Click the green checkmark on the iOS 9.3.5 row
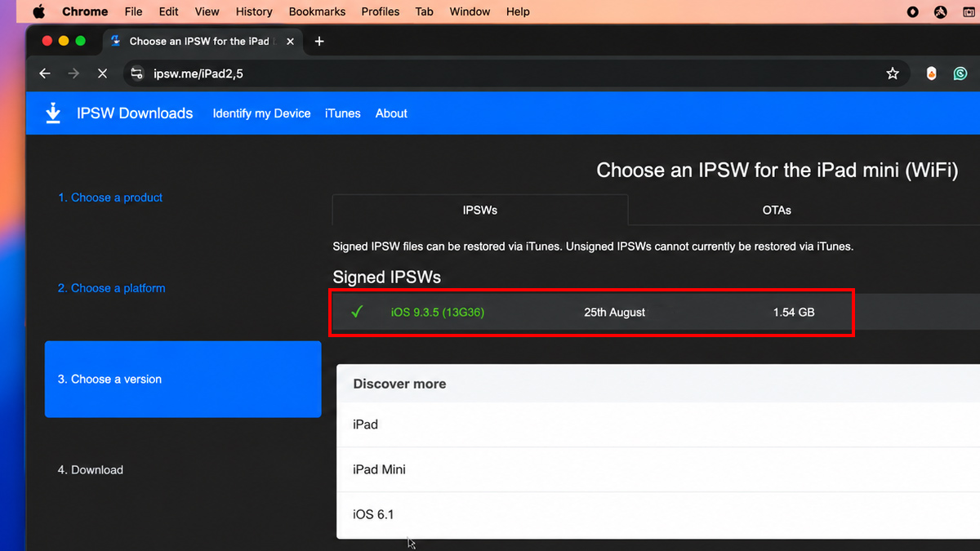 pyautogui.click(x=357, y=312)
